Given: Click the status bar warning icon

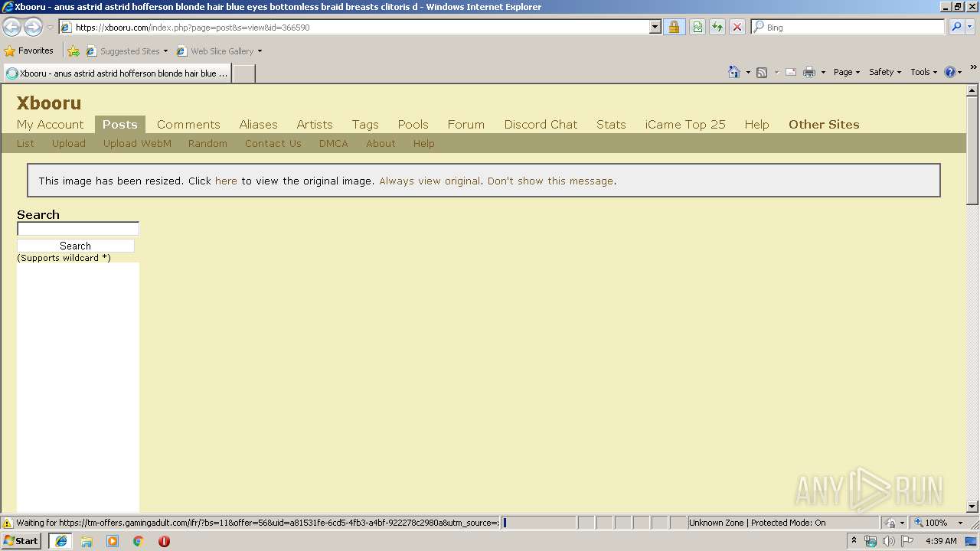Looking at the screenshot, I should click(x=8, y=523).
